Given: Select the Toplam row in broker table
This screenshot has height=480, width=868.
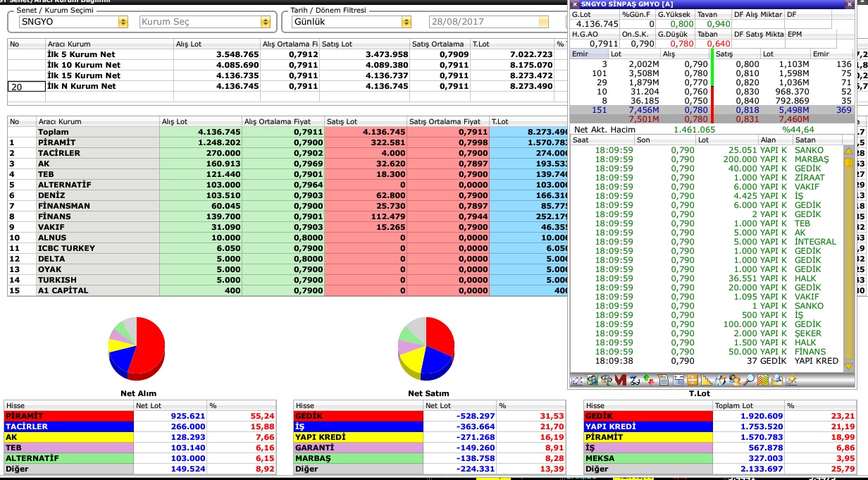Looking at the screenshot, I should (x=287, y=132).
